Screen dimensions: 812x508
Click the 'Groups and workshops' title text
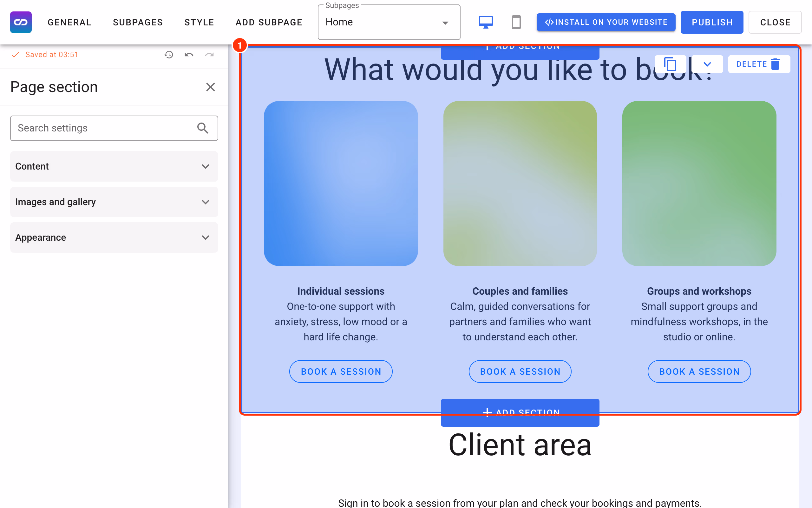point(699,291)
